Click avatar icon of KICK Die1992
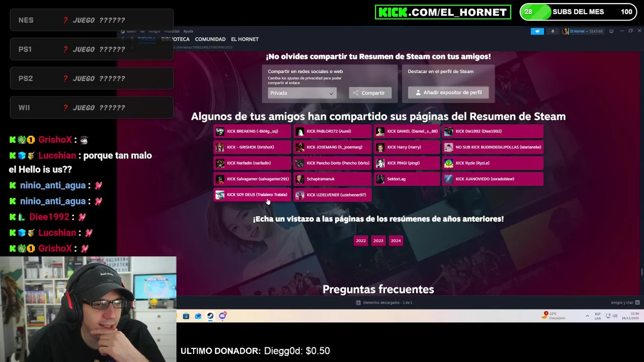The height and width of the screenshot is (362, 644). [448, 132]
